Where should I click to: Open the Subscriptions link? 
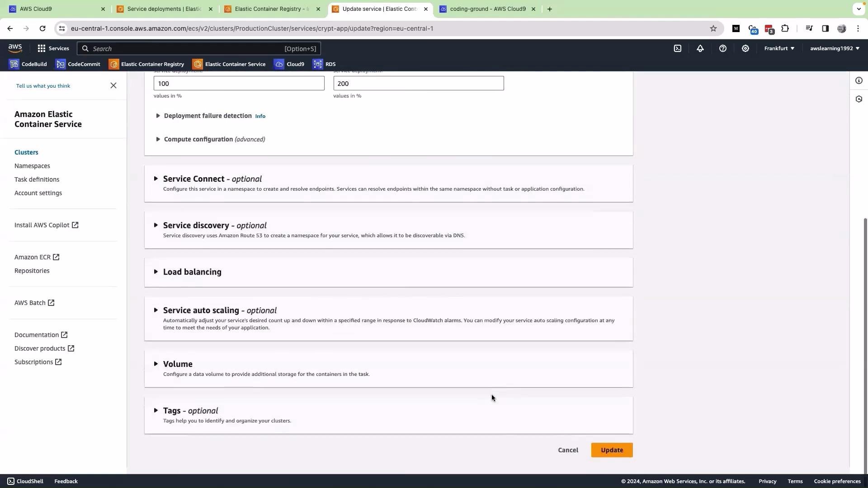point(38,362)
